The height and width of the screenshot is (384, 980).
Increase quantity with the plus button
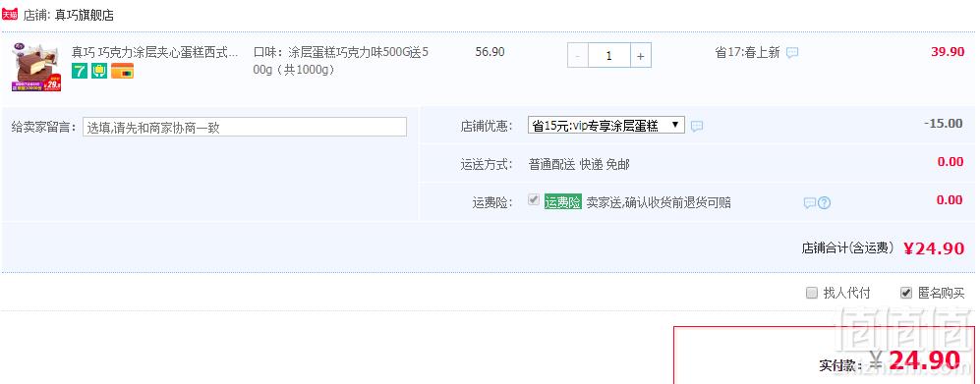(641, 56)
